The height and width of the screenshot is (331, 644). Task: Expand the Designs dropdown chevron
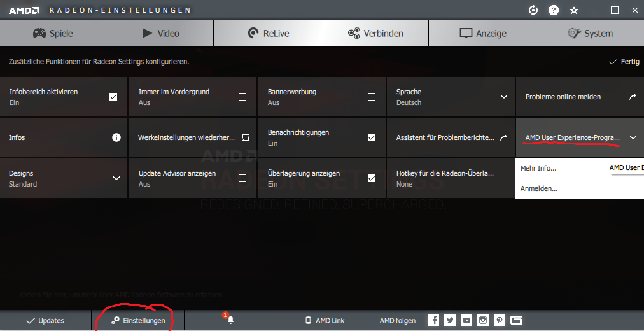tap(116, 178)
